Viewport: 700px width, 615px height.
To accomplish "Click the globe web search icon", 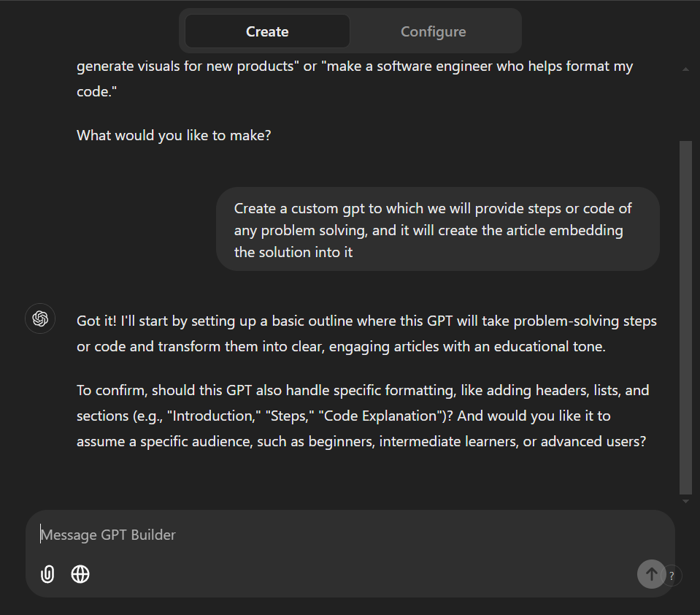I will pos(80,574).
